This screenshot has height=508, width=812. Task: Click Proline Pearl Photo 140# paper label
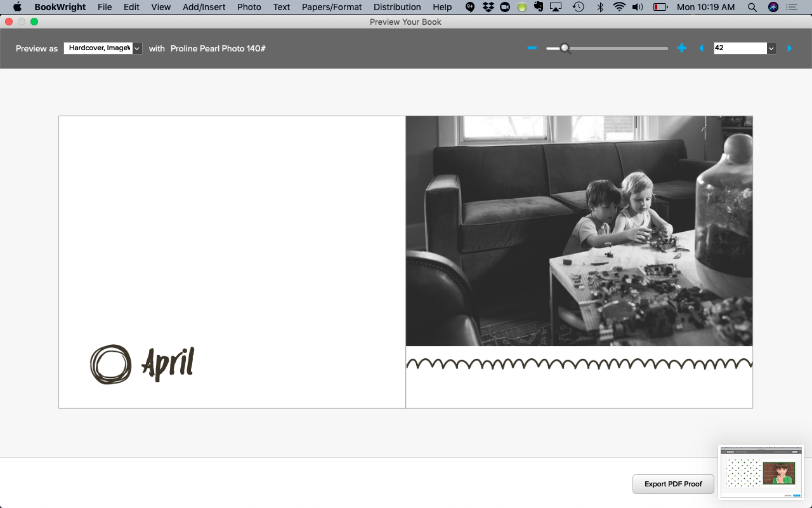click(x=218, y=48)
